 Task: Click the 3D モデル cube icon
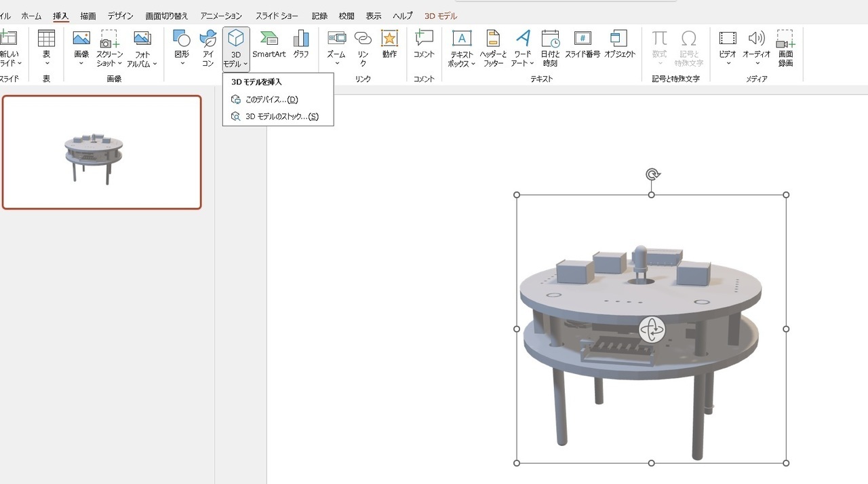pos(236,38)
